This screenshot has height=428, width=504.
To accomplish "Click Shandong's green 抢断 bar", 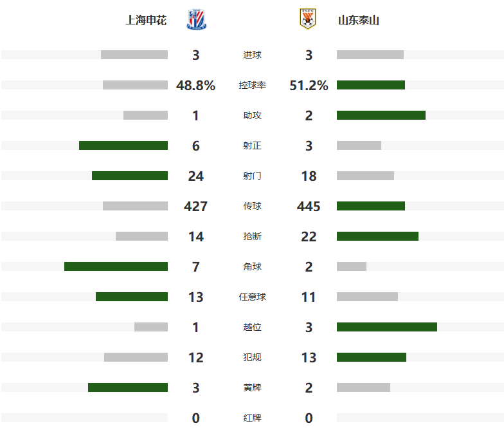I will tap(378, 236).
